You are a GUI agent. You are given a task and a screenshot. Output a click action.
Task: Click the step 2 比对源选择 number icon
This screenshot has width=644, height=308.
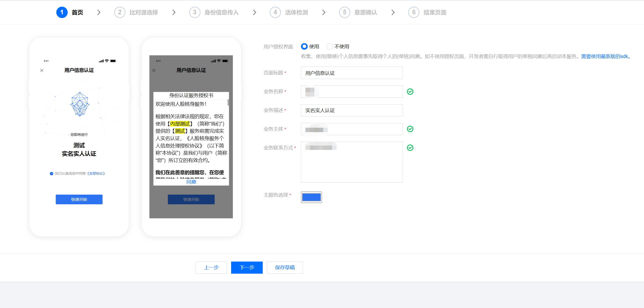tap(120, 12)
